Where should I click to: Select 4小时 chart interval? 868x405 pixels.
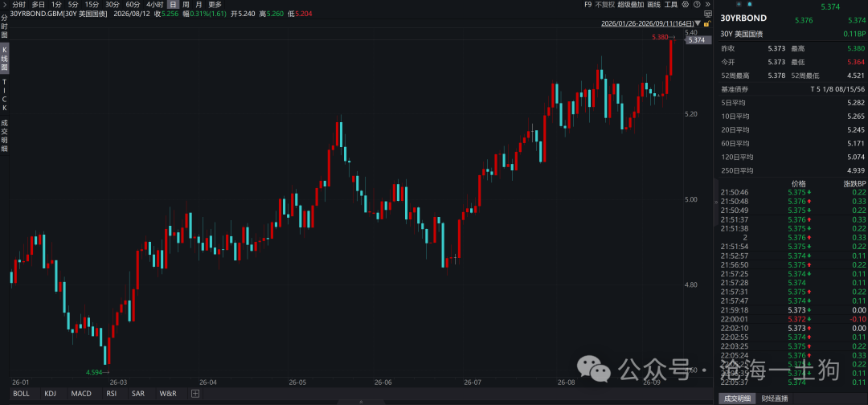pos(155,4)
